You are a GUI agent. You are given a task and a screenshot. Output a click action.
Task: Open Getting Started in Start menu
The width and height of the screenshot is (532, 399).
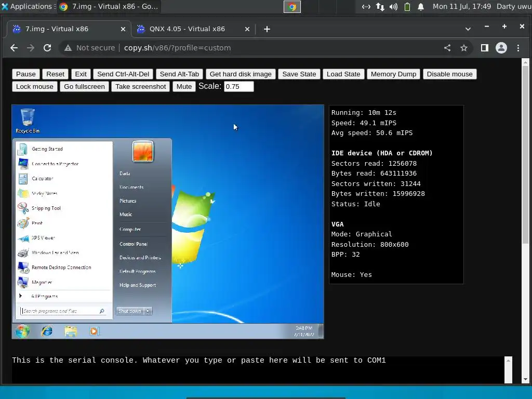tap(64, 149)
